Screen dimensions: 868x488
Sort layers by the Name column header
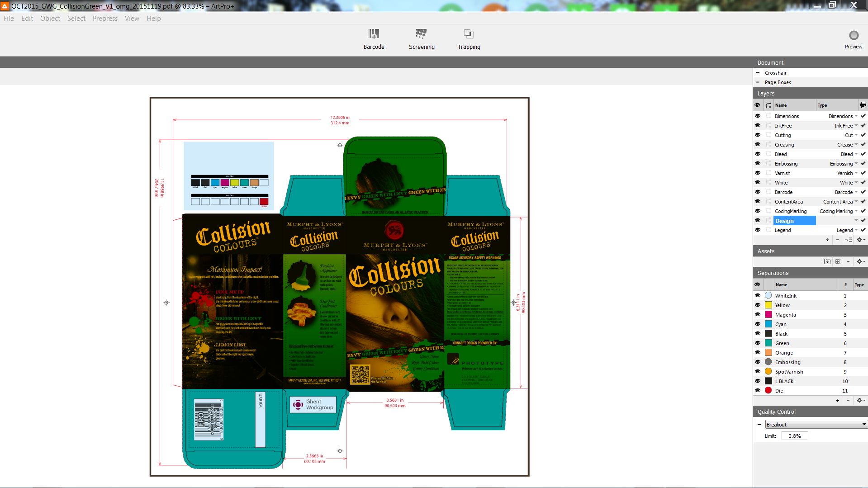(794, 105)
